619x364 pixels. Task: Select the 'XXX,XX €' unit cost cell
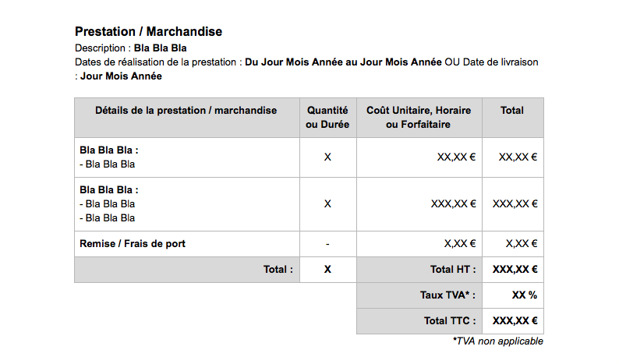(453, 203)
